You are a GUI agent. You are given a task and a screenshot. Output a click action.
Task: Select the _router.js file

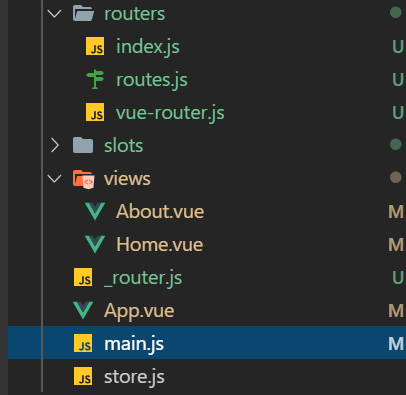tap(143, 278)
